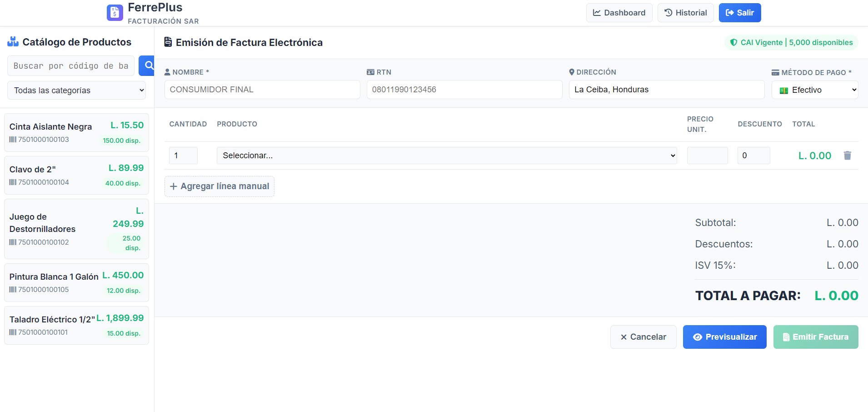The image size is (868, 412).
Task: Focus the barcode search input field
Action: click(71, 66)
